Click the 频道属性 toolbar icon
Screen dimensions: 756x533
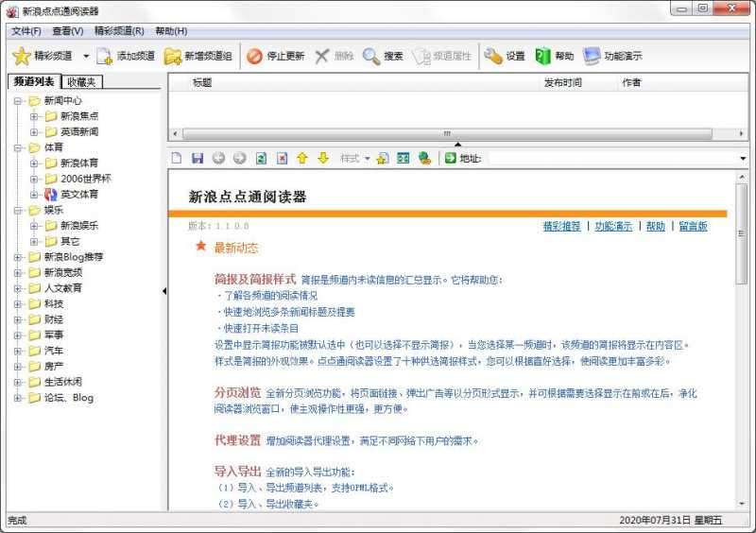tap(421, 56)
